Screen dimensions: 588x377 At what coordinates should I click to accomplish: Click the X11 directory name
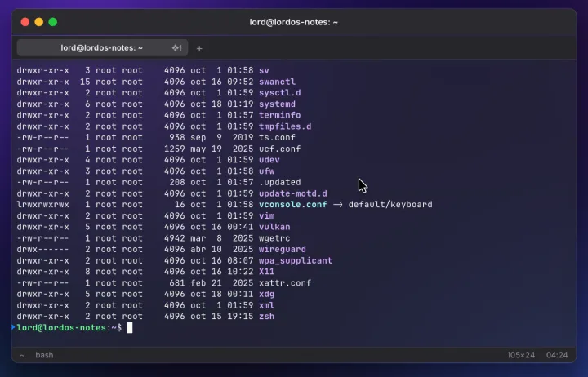[x=266, y=271]
